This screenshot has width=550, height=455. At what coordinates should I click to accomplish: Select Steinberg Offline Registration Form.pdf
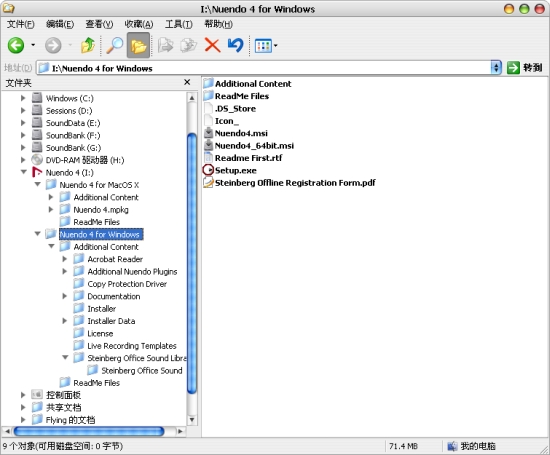[x=295, y=183]
